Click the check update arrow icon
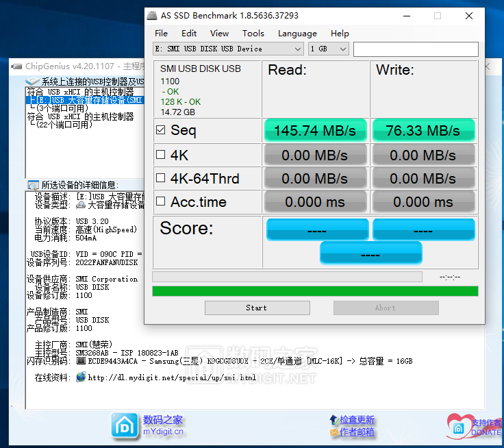Image resolution: width=504 pixels, height=448 pixels. [334, 420]
